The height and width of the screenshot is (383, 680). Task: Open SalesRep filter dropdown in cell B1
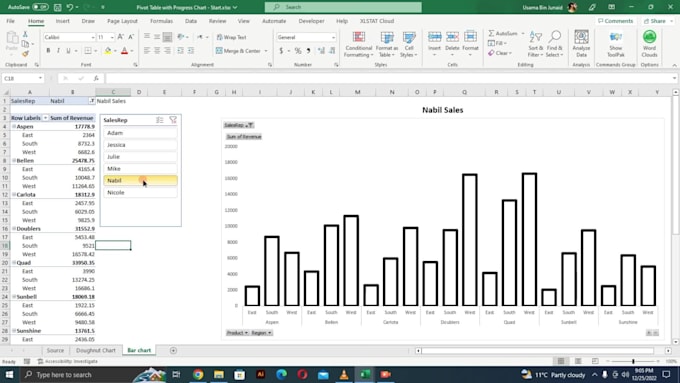[92, 101]
